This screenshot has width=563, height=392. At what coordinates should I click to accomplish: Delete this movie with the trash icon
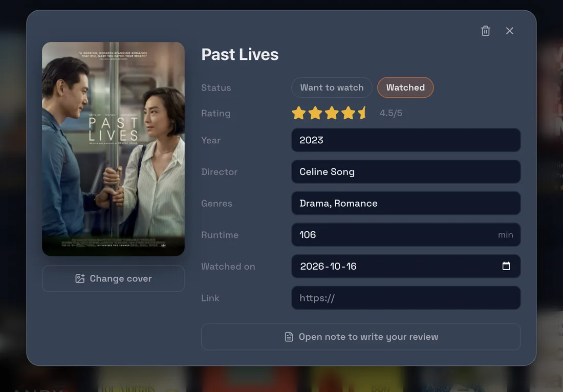click(485, 31)
